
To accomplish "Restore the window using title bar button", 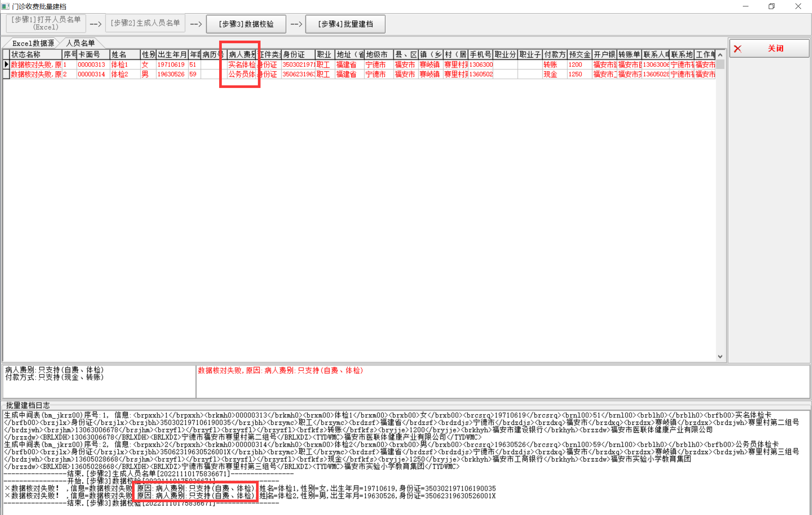I will [771, 6].
